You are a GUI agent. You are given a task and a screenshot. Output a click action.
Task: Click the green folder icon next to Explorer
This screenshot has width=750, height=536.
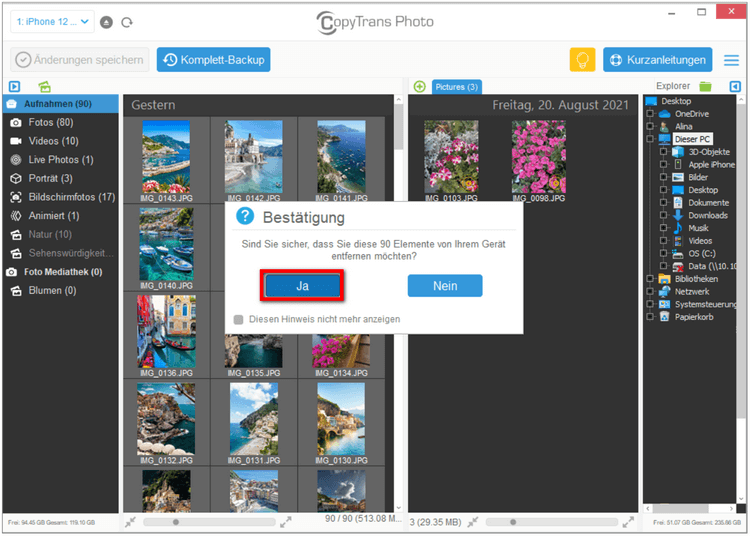click(x=706, y=87)
